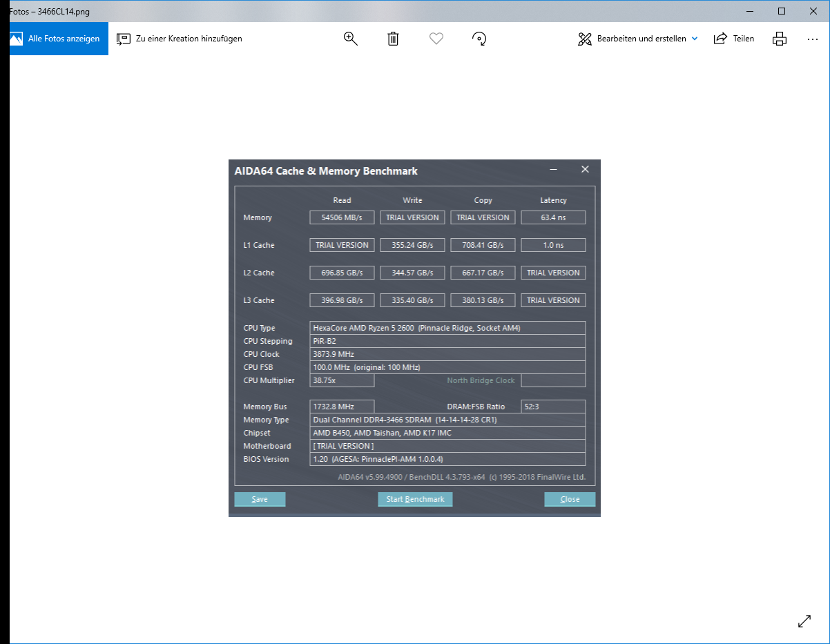Zoom in with the magnifier icon
The height and width of the screenshot is (644, 830).
pyautogui.click(x=350, y=39)
